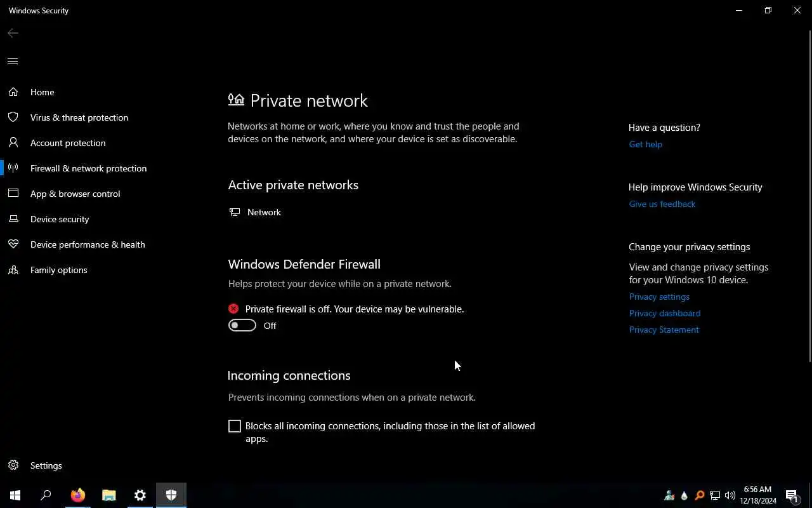Open the notification action center

[792, 496]
